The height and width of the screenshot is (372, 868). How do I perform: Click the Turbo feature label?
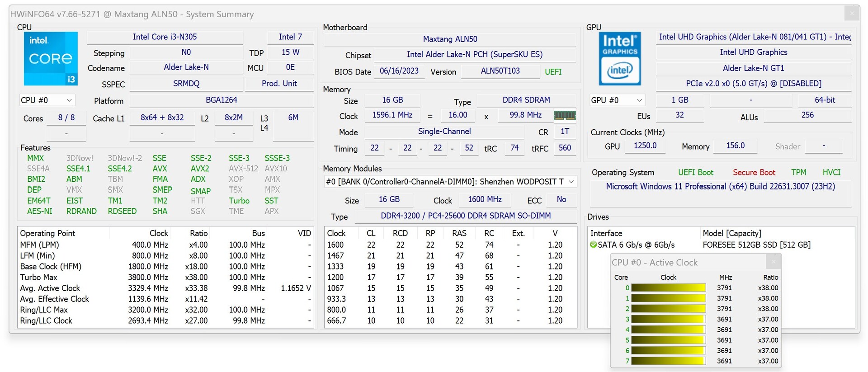[x=239, y=201]
